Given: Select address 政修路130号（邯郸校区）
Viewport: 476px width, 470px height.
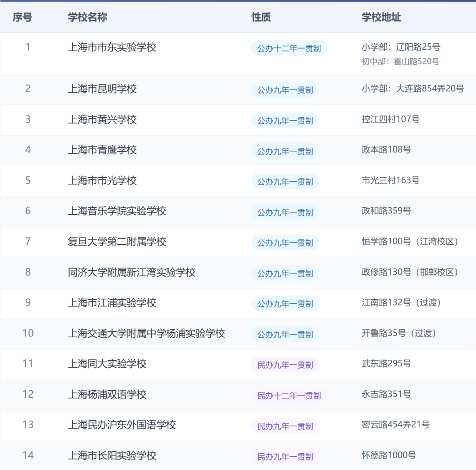Looking at the screenshot, I should point(410,272).
